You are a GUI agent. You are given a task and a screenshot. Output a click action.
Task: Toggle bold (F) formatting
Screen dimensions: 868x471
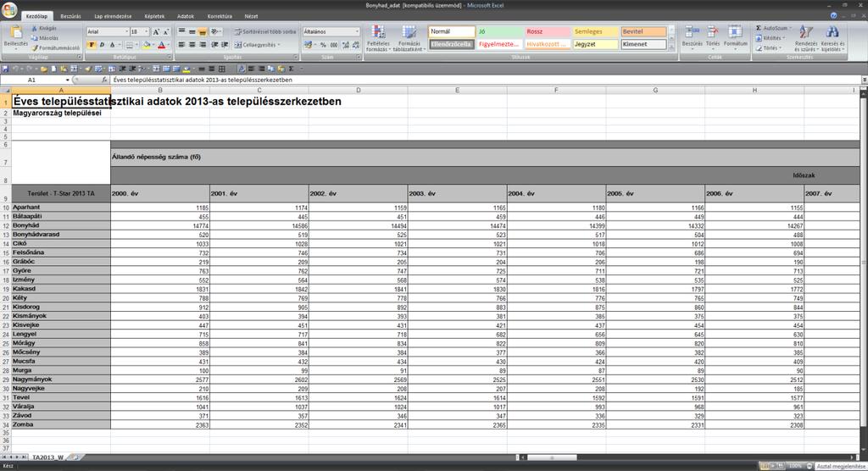click(x=92, y=45)
